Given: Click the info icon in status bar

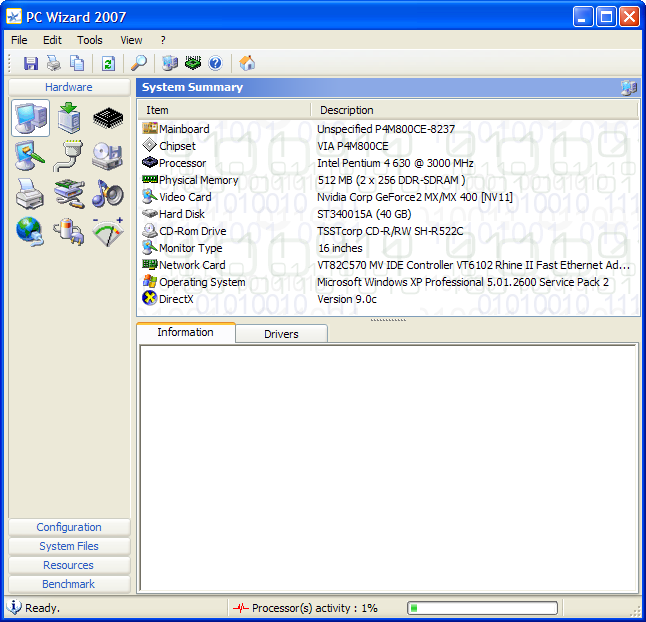Looking at the screenshot, I should click(14, 607).
